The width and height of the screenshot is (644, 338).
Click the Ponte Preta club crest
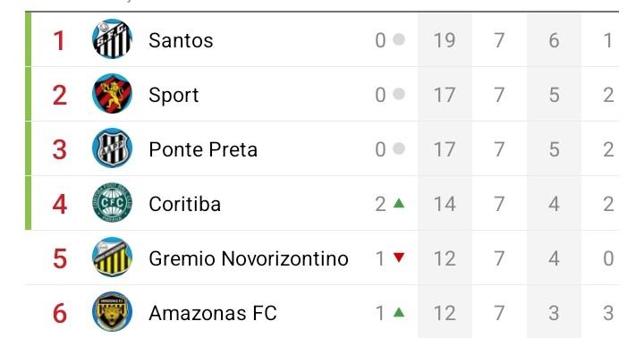(112, 148)
